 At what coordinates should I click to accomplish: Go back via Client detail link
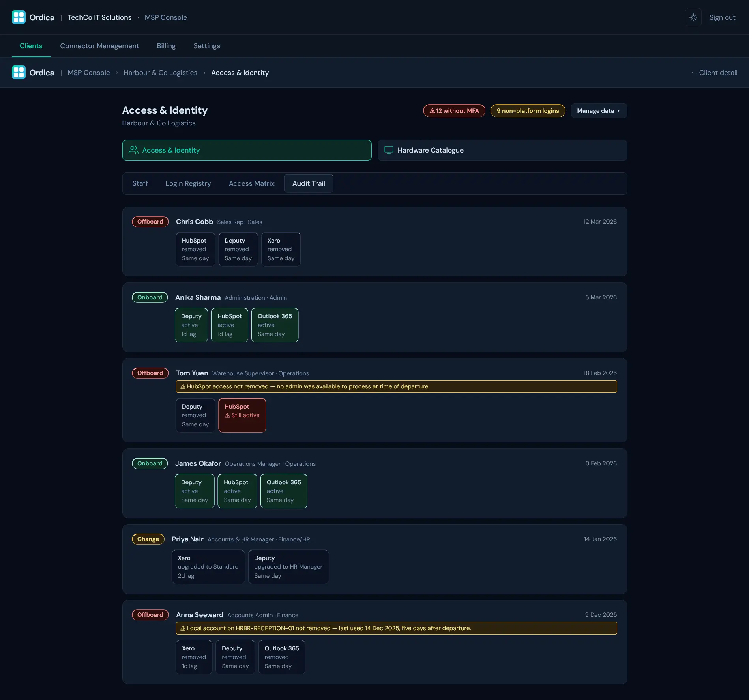pos(714,73)
